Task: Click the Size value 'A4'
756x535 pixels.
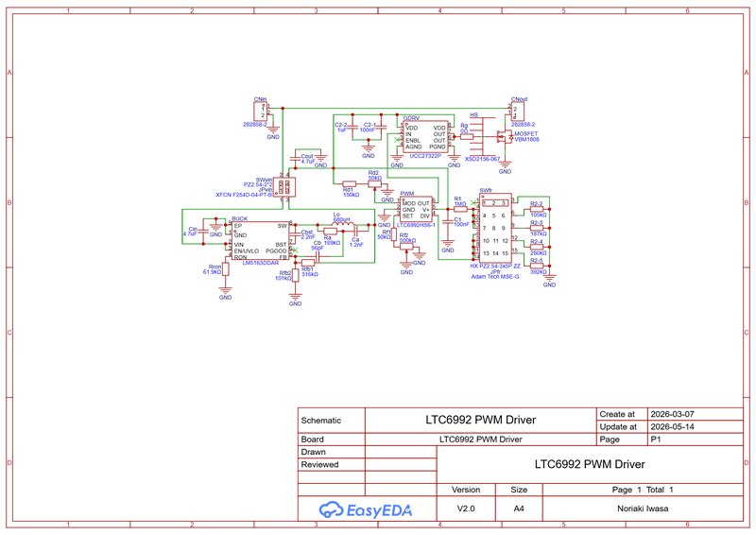Action: pos(519,509)
